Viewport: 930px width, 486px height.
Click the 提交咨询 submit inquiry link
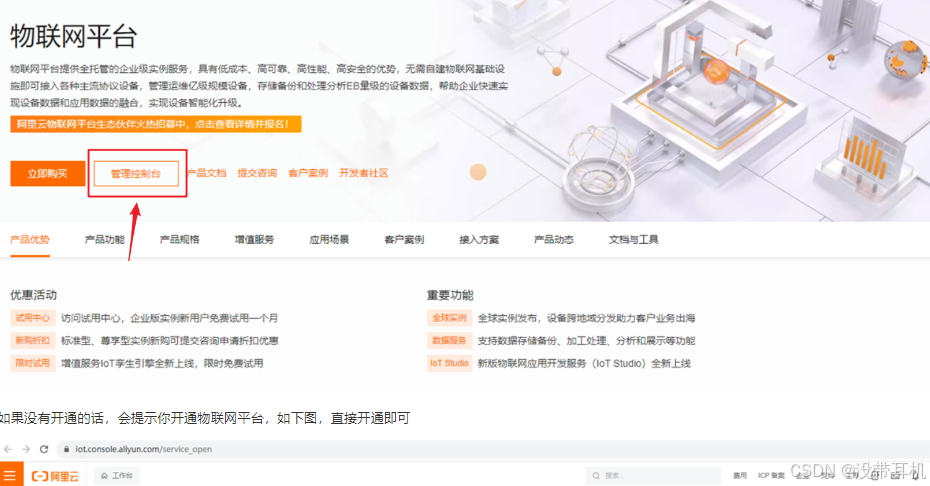(257, 173)
